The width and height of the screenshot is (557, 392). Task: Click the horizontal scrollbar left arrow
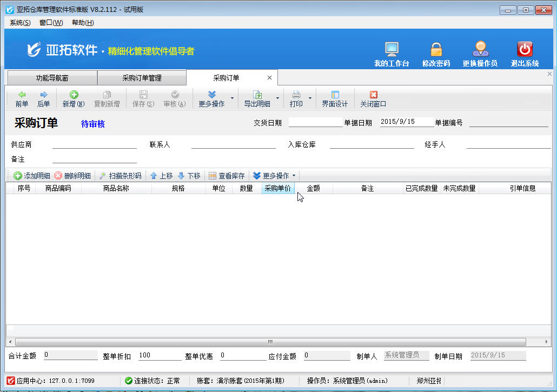[x=10, y=342]
